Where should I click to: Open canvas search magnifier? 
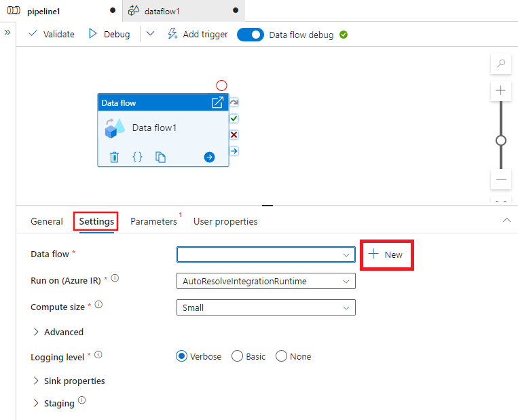(x=501, y=62)
